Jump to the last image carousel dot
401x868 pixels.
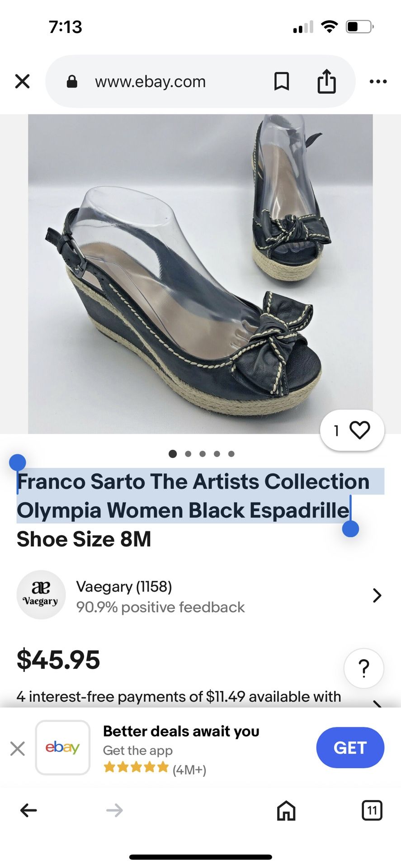pyautogui.click(x=231, y=454)
